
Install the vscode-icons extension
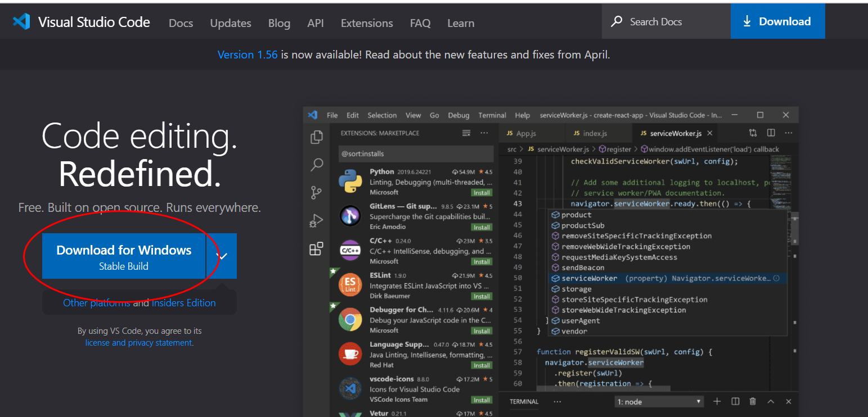(x=482, y=400)
